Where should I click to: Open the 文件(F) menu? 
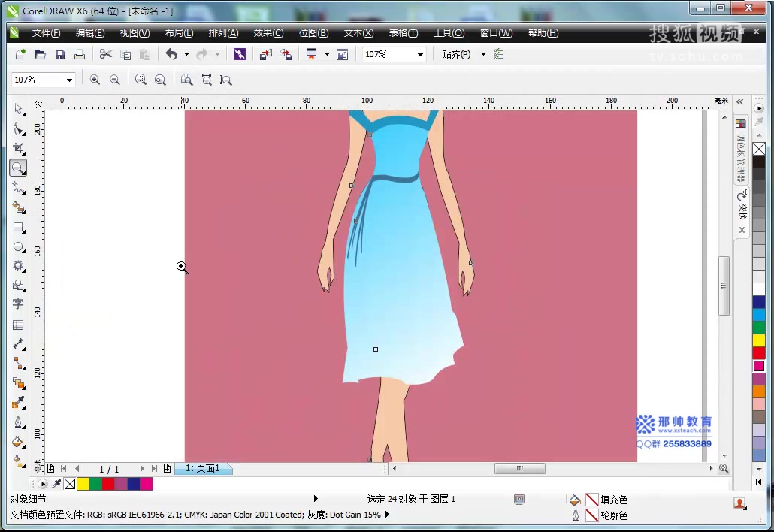pos(46,33)
